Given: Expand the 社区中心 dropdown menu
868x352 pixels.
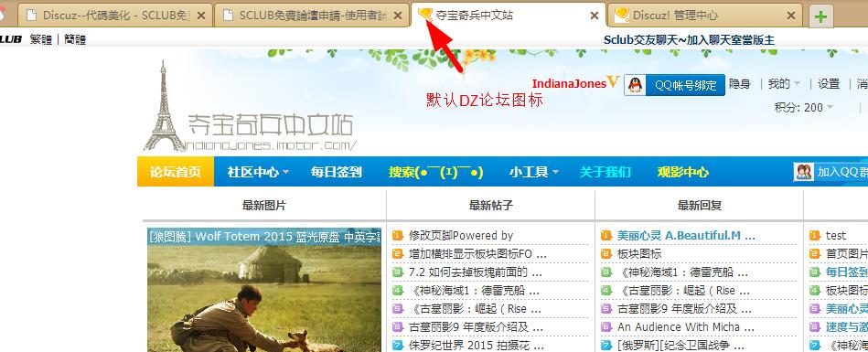Looking at the screenshot, I should (x=258, y=172).
